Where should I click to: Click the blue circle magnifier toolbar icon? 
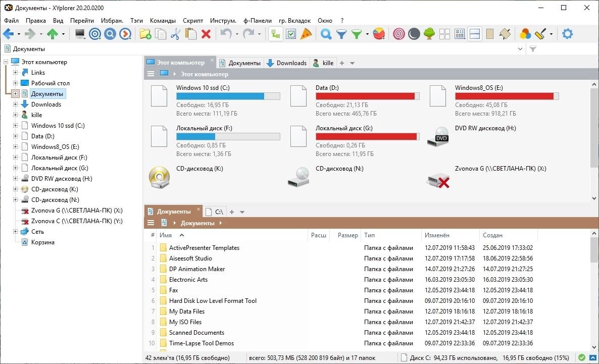click(110, 34)
